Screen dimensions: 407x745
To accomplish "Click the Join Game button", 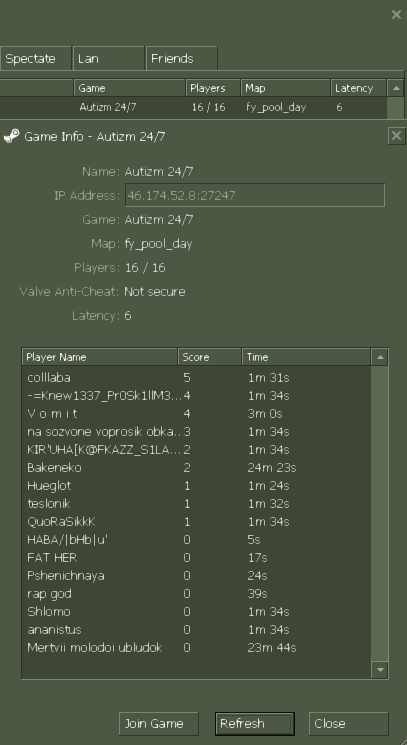I will [x=159, y=724].
